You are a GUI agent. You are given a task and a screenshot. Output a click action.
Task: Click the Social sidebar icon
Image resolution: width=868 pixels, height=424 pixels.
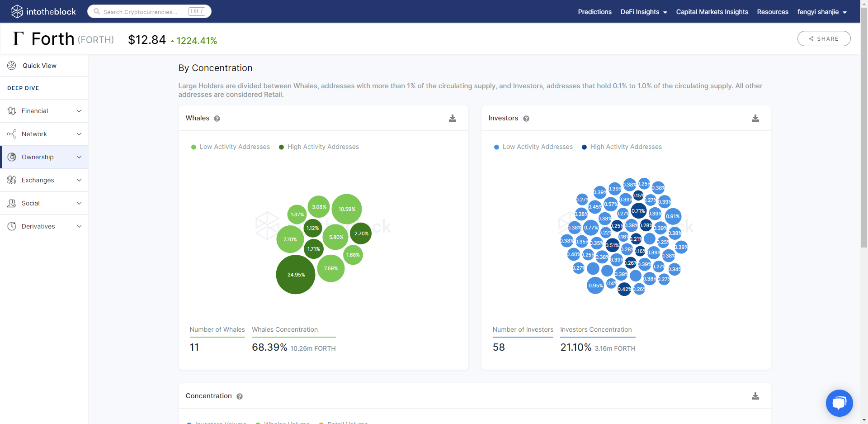click(x=12, y=203)
